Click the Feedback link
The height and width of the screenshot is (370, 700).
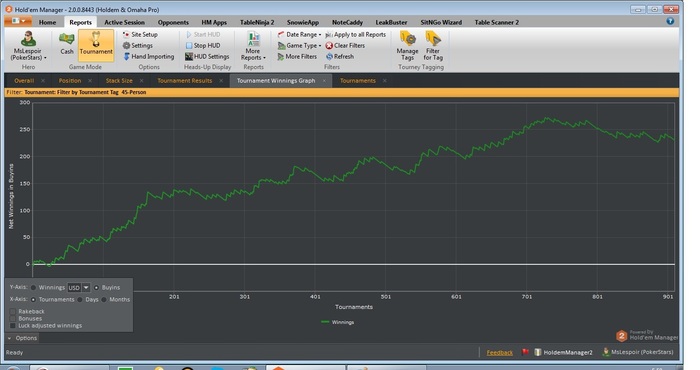click(500, 353)
